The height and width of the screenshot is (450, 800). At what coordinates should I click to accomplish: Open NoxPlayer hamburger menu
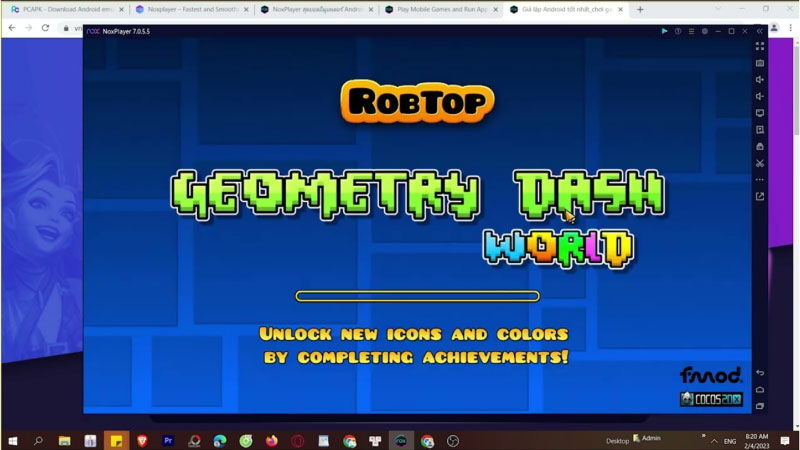[x=691, y=31]
